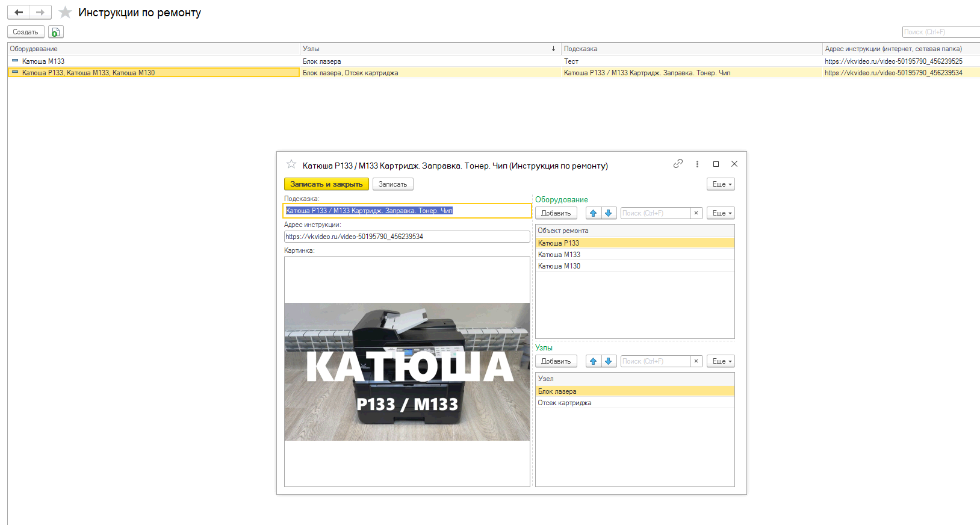Click the Подсказка text field
The height and width of the screenshot is (525, 980).
[407, 211]
